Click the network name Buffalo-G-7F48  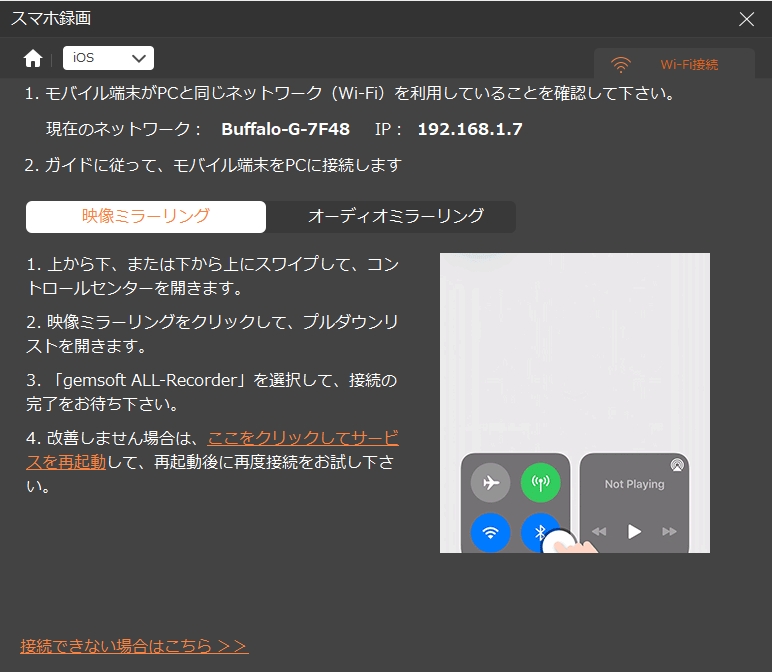click(285, 129)
